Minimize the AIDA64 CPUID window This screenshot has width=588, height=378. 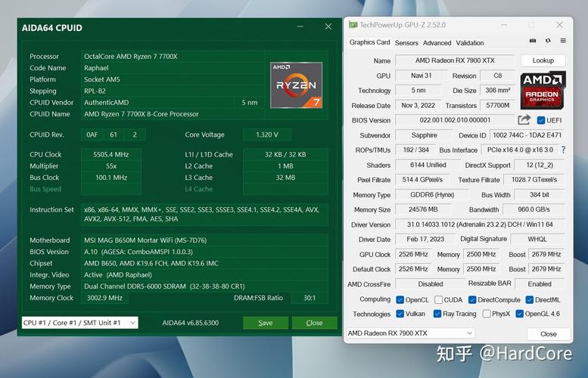pyautogui.click(x=300, y=26)
